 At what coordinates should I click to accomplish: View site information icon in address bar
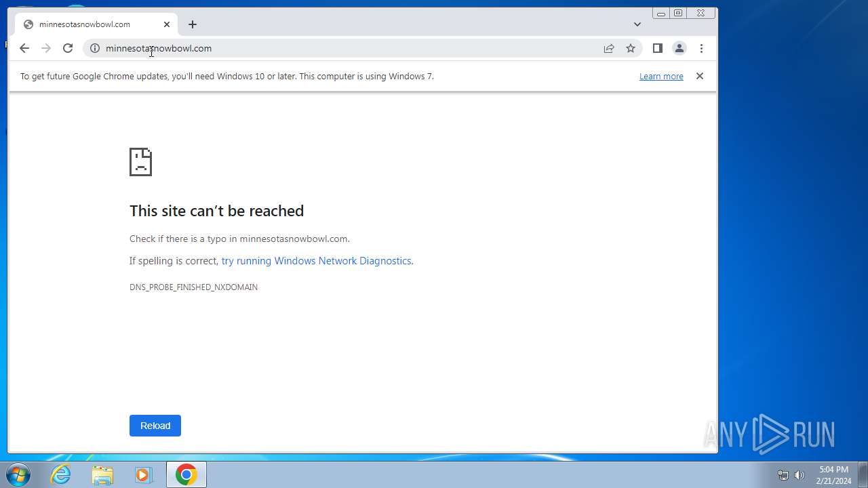point(95,48)
